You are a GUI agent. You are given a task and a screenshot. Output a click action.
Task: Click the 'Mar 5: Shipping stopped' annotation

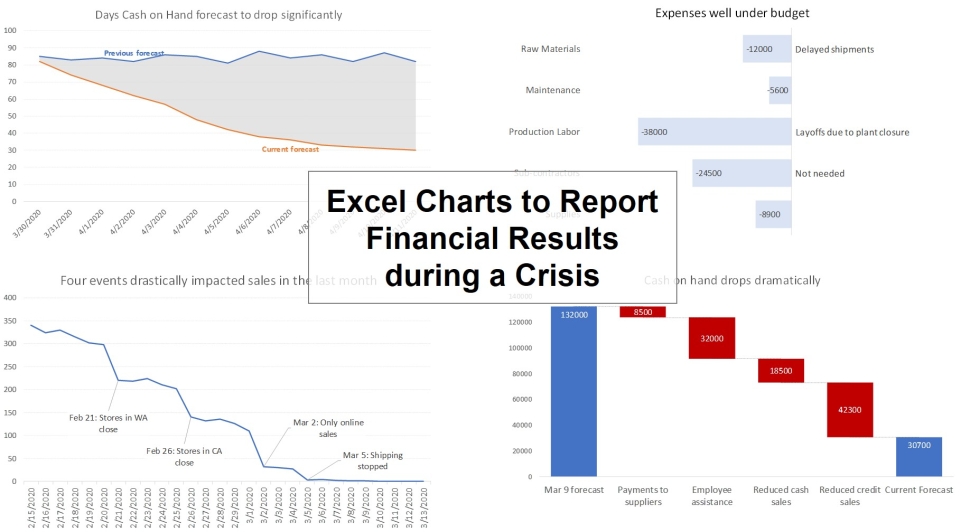pyautogui.click(x=372, y=460)
